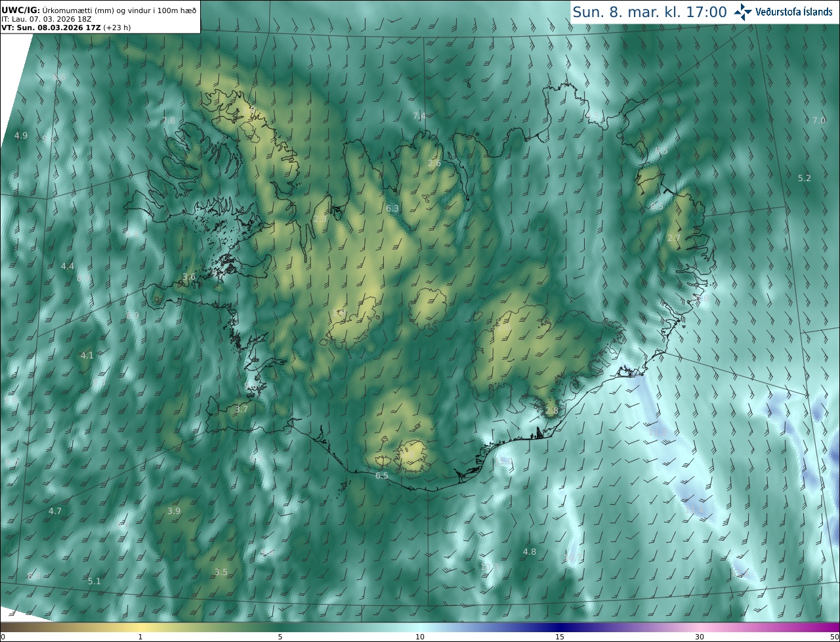The height and width of the screenshot is (642, 840).
Task: Click the 2.6 value label on the map
Action: click(434, 163)
